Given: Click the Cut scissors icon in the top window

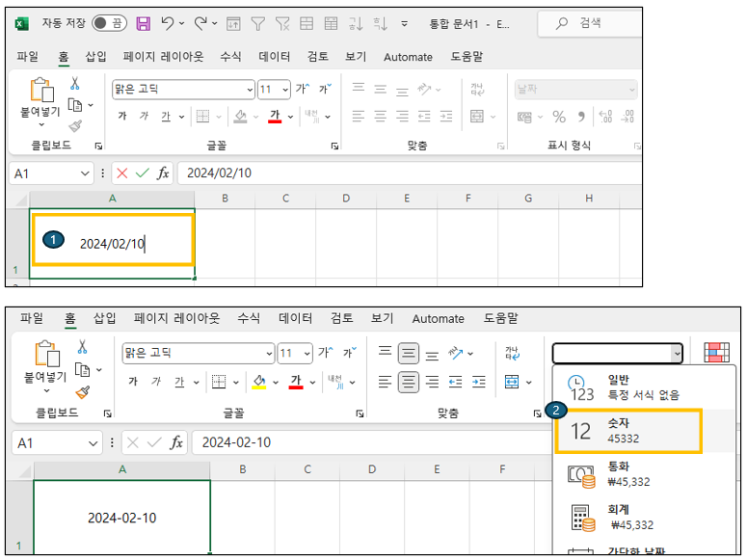Looking at the screenshot, I should coord(75,84).
